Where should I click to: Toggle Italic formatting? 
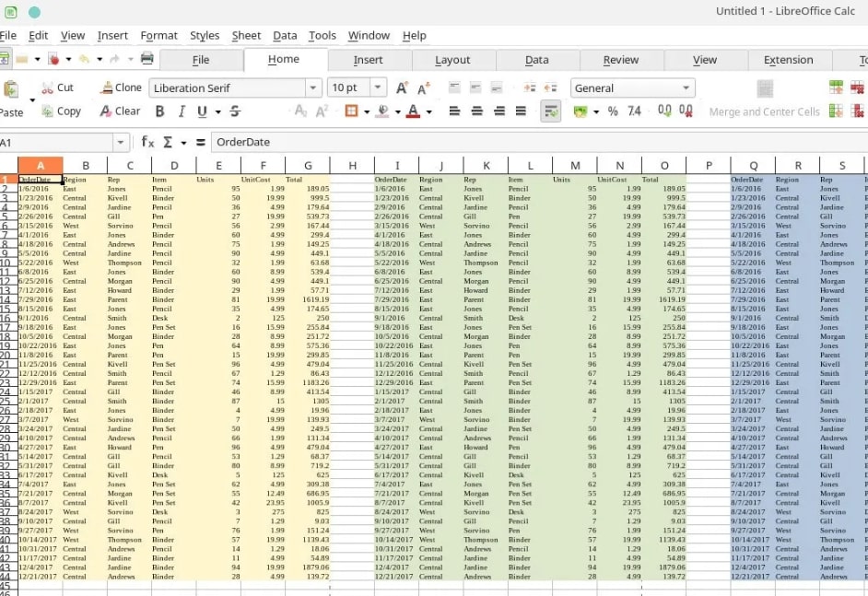182,111
